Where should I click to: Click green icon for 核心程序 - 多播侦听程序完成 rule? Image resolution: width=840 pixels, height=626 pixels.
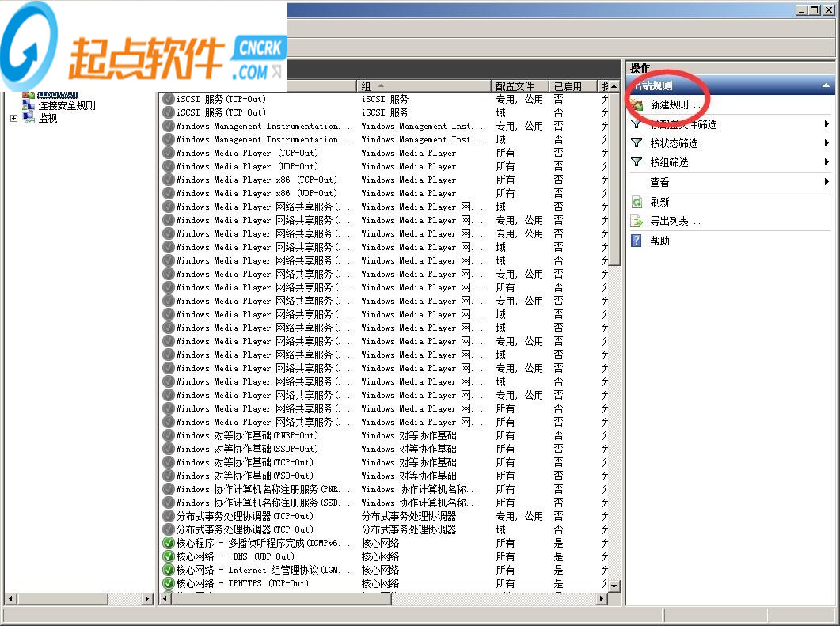pyautogui.click(x=168, y=543)
